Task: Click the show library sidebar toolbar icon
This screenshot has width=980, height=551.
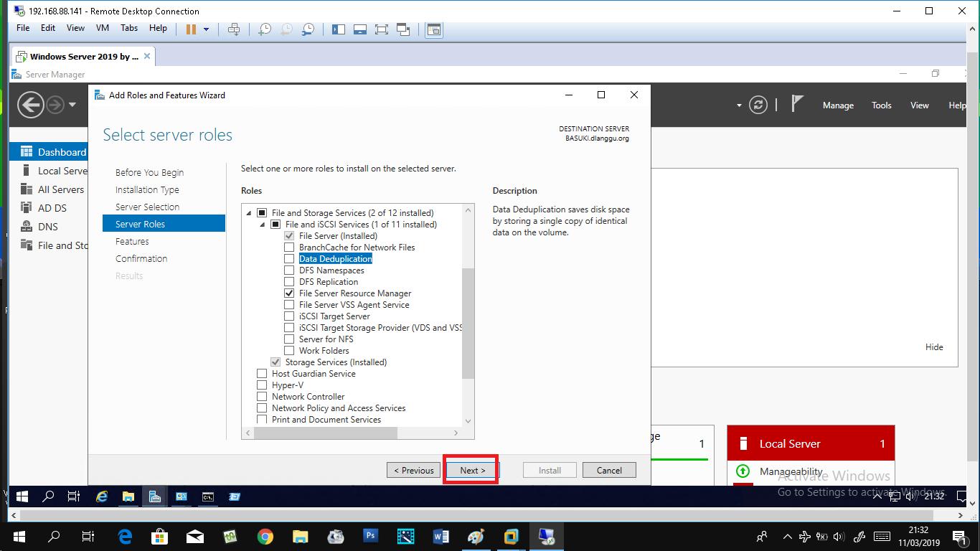Action: tap(339, 29)
